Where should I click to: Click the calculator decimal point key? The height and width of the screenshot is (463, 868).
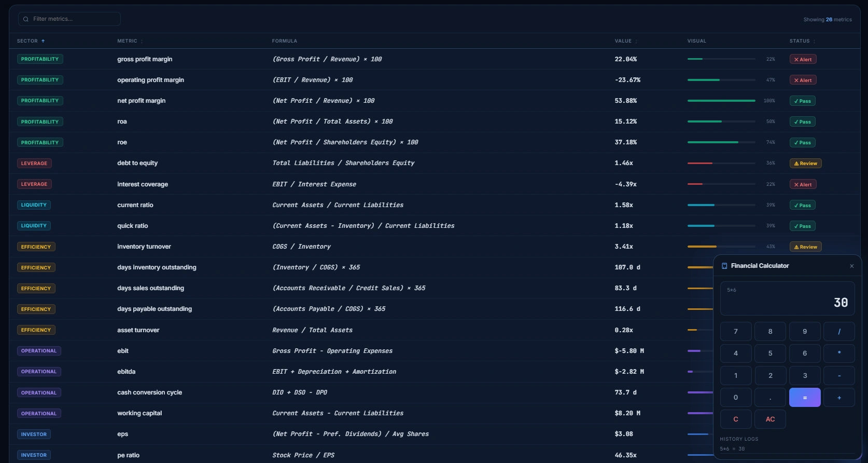point(770,398)
